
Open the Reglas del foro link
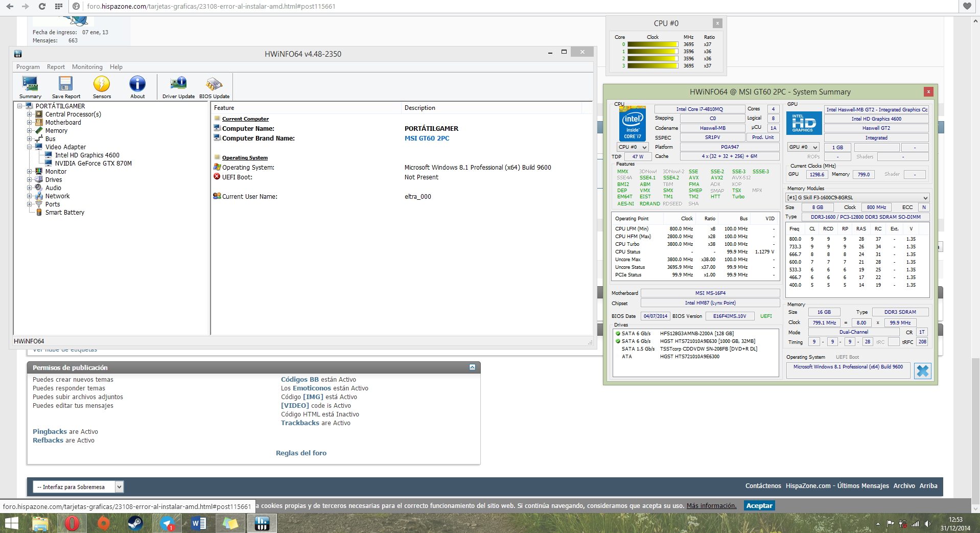click(301, 453)
